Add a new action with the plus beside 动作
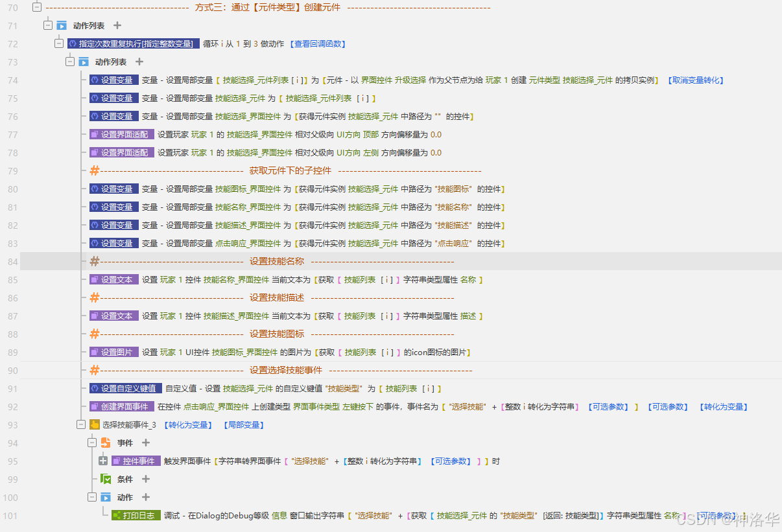782x532 pixels. [x=146, y=497]
